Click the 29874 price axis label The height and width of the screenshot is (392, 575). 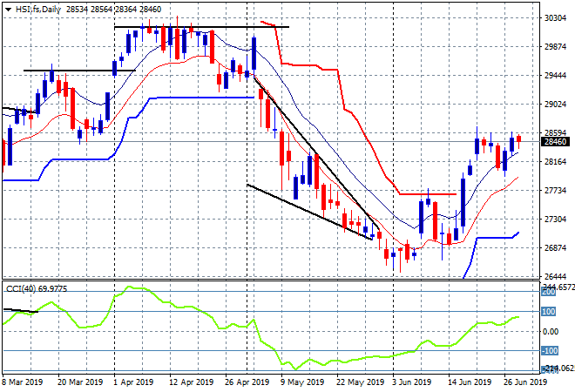point(555,47)
